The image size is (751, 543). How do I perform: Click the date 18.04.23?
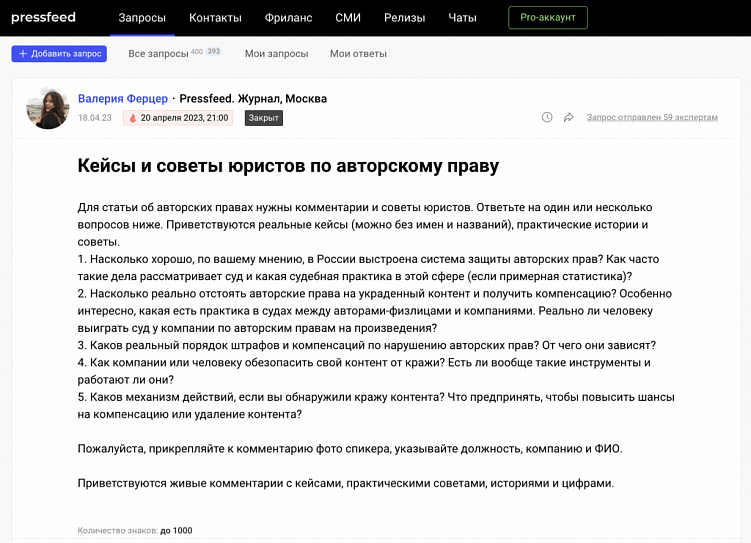(x=95, y=118)
